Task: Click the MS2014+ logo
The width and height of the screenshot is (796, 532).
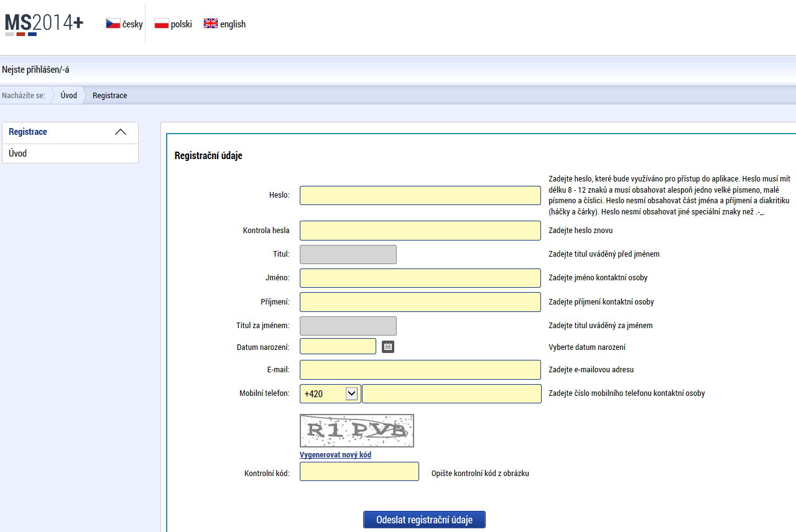Action: pyautogui.click(x=44, y=24)
